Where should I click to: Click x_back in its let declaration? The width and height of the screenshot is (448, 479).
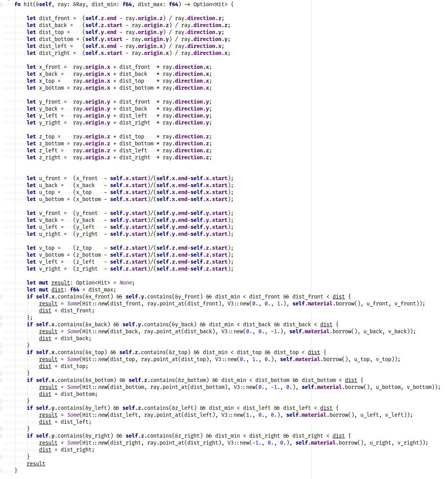[x=48, y=74]
